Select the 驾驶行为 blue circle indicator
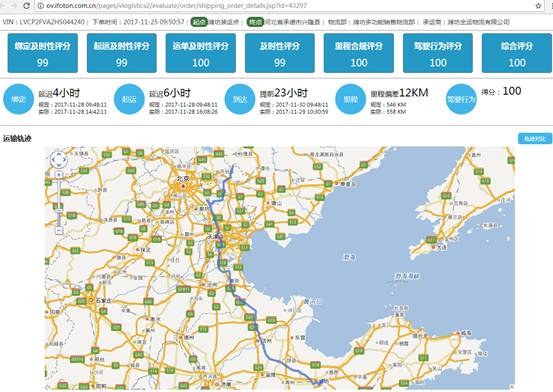Image resolution: width=553 pixels, height=392 pixels. click(461, 99)
